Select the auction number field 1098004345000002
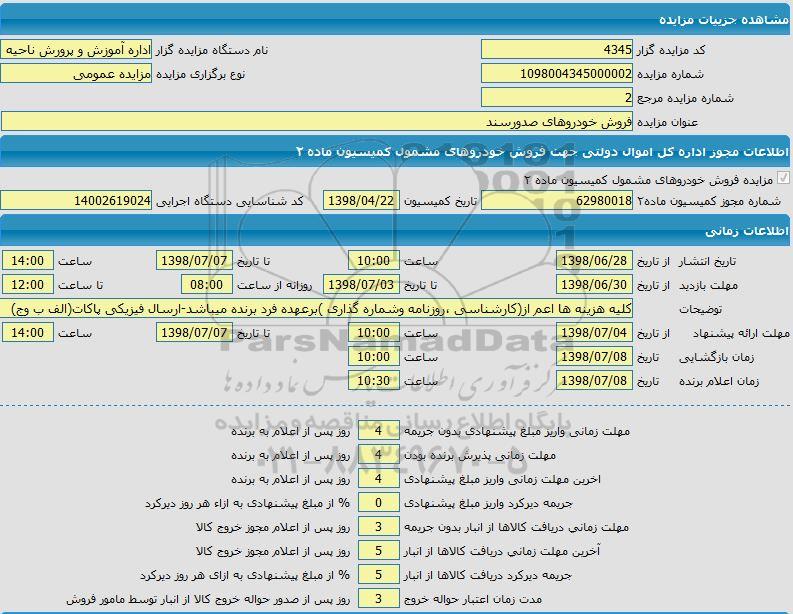The width and height of the screenshot is (793, 614). pyautogui.click(x=557, y=73)
